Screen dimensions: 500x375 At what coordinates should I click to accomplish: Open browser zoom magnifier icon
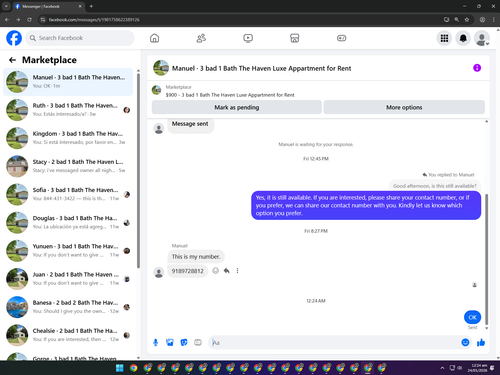(x=457, y=20)
